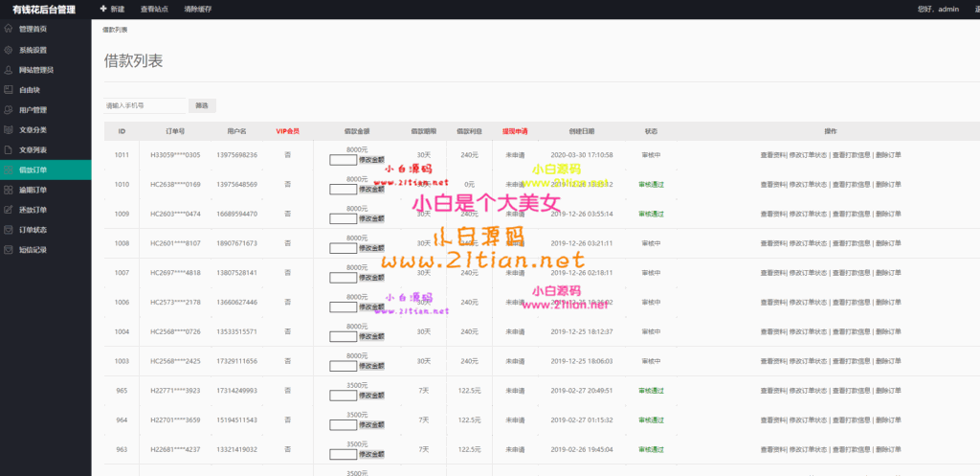This screenshot has height=476, width=980.
Task: Open 查看打款信息 for order 1011
Action: [851, 155]
